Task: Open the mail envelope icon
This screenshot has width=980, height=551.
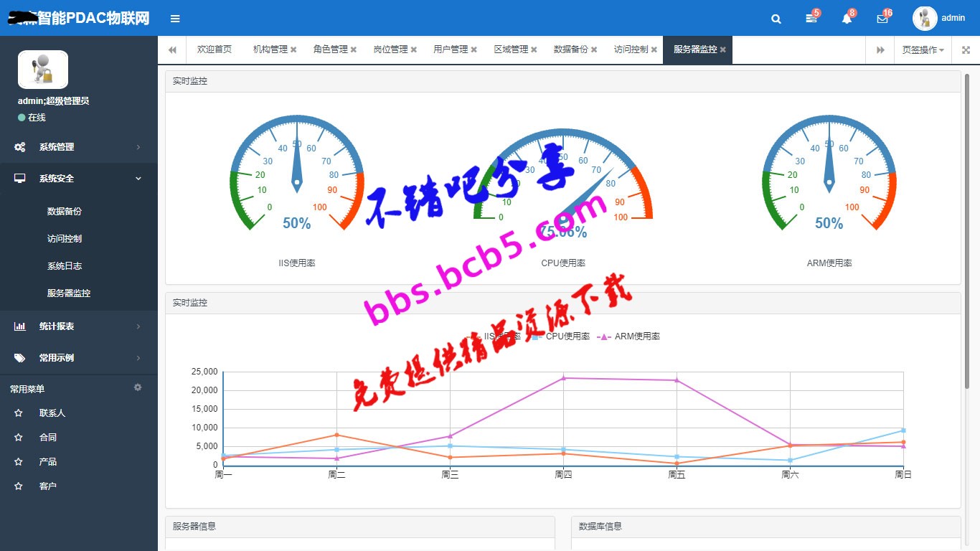Action: pos(882,19)
